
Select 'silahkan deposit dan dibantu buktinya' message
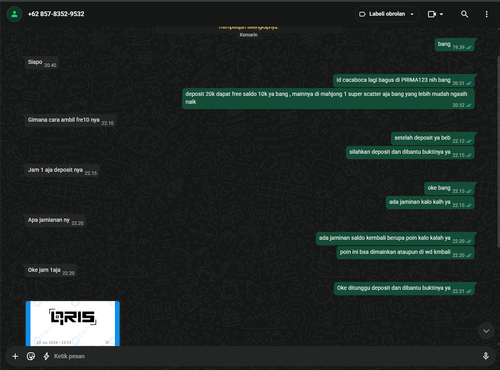[410, 152]
